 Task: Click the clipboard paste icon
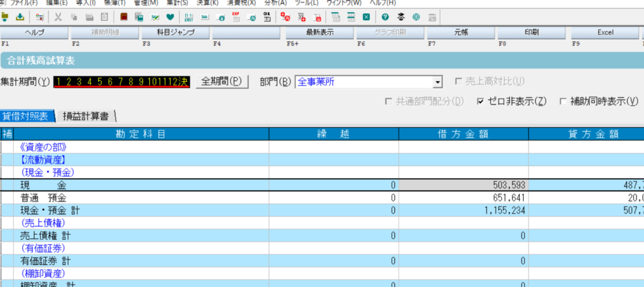(105, 17)
